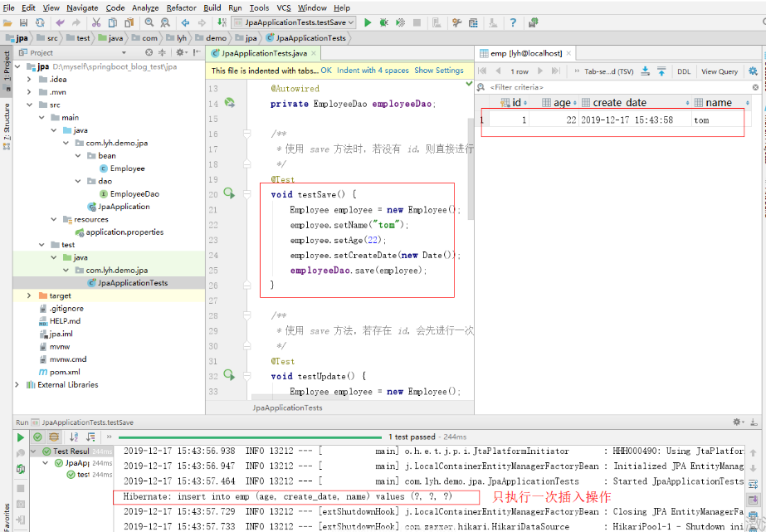Open the Refactor menu
The height and width of the screenshot is (532, 766).
tap(181, 7)
